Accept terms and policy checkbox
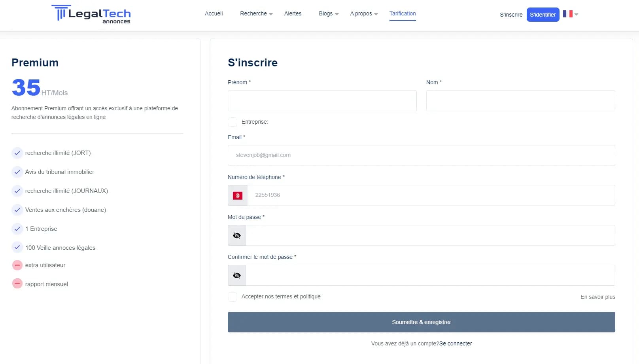Image resolution: width=639 pixels, height=364 pixels. coord(233,297)
